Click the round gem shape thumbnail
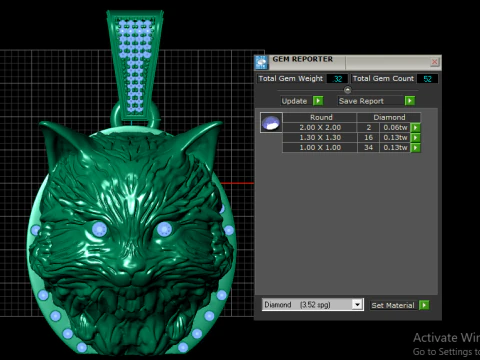 point(271,123)
